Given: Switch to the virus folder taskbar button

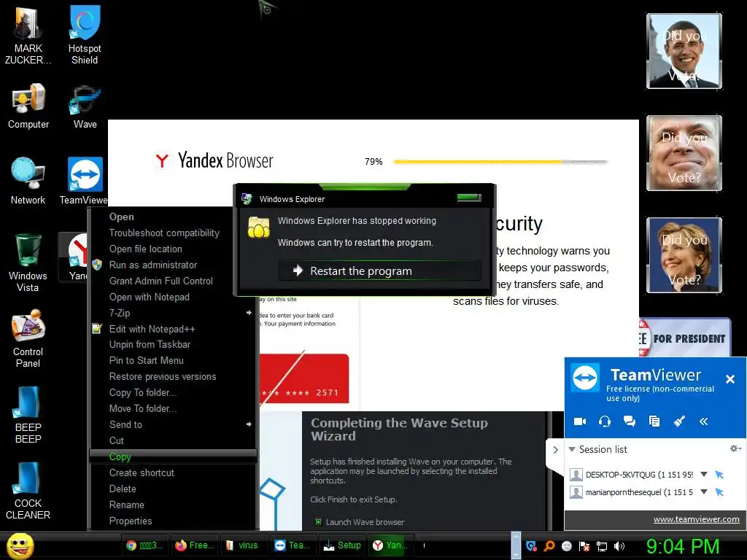Looking at the screenshot, I should point(242,545).
